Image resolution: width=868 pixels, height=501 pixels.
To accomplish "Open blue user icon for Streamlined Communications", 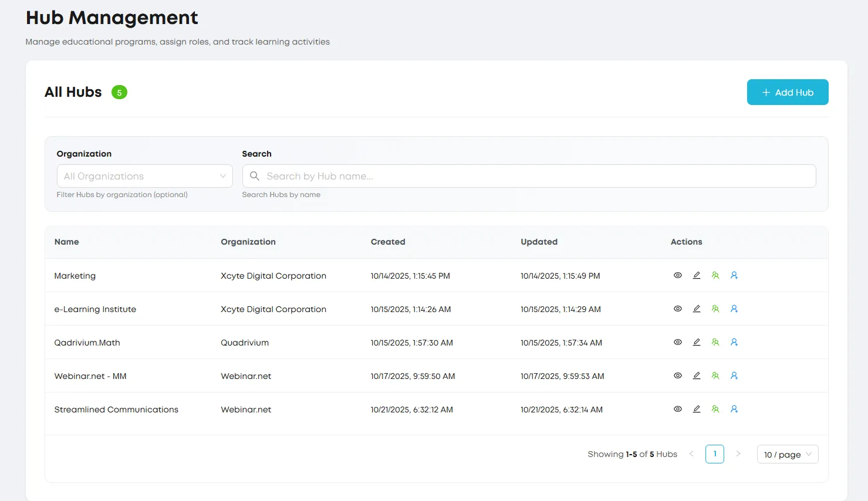I will (734, 409).
